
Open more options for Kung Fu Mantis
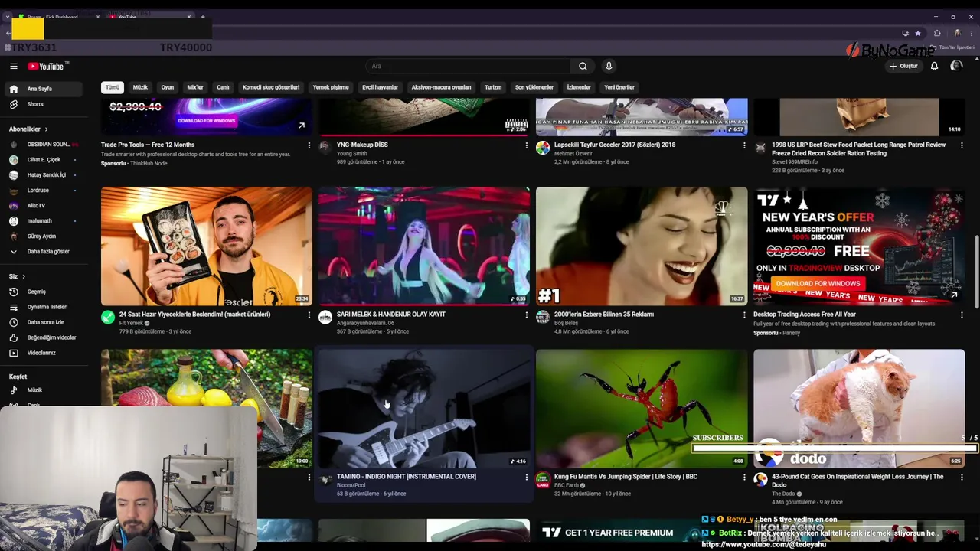point(743,478)
